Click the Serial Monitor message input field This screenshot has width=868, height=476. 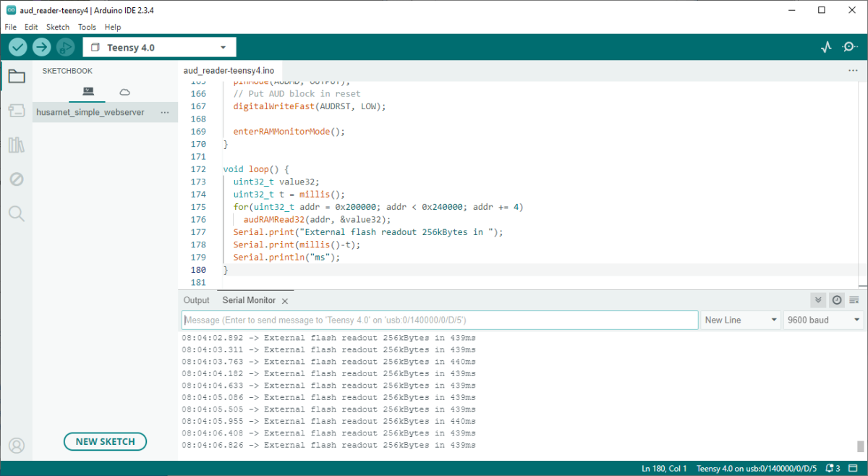coord(434,320)
